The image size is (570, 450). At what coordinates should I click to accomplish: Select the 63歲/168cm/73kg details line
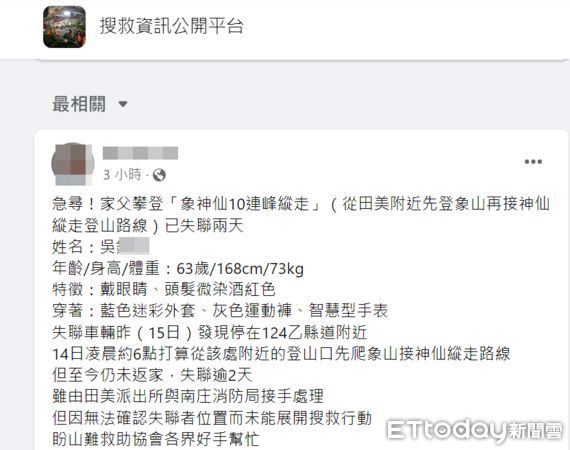point(178,269)
